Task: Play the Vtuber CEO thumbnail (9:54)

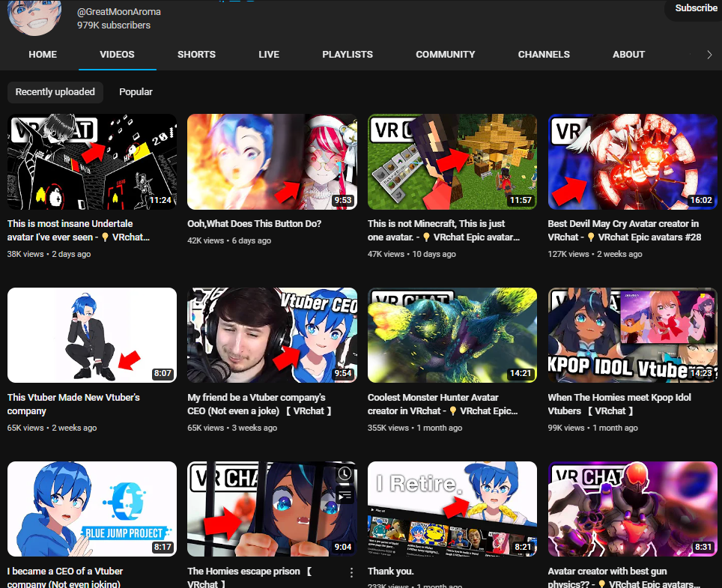Action: tap(272, 336)
